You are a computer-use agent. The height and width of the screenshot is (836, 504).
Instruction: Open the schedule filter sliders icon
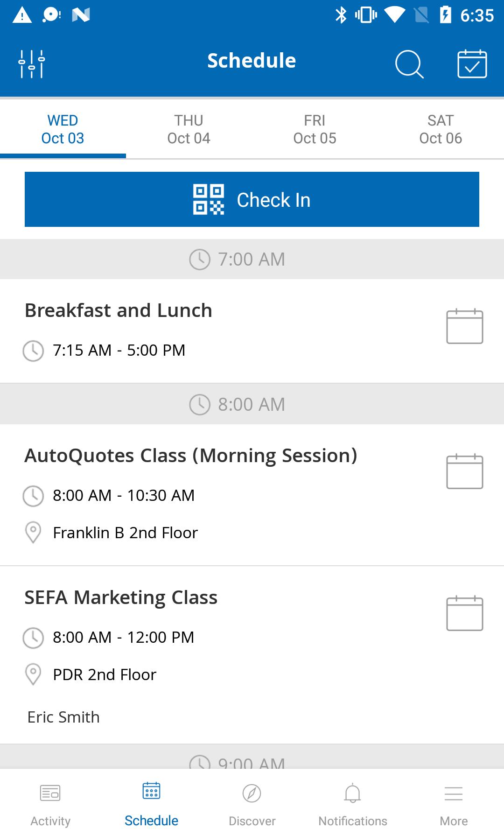coord(32,63)
